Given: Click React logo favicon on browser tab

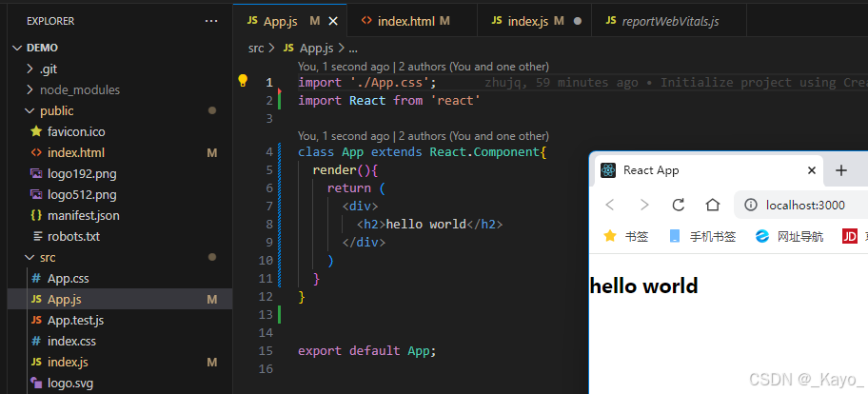Looking at the screenshot, I should pos(608,170).
